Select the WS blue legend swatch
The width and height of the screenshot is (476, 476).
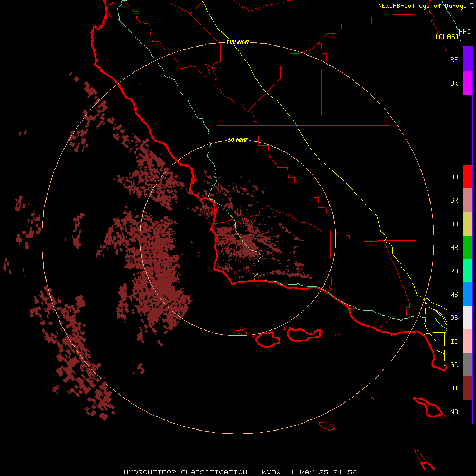[467, 294]
